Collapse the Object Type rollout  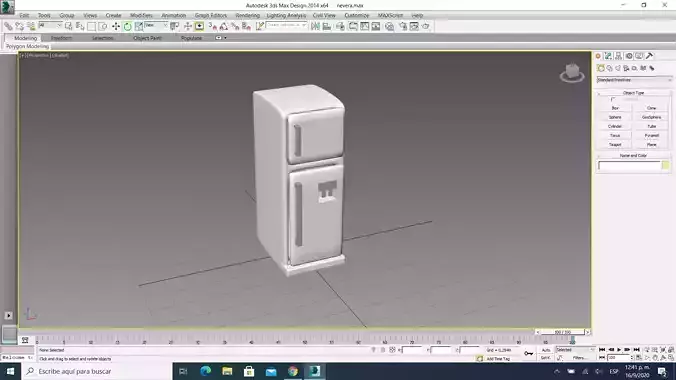pyautogui.click(x=633, y=93)
